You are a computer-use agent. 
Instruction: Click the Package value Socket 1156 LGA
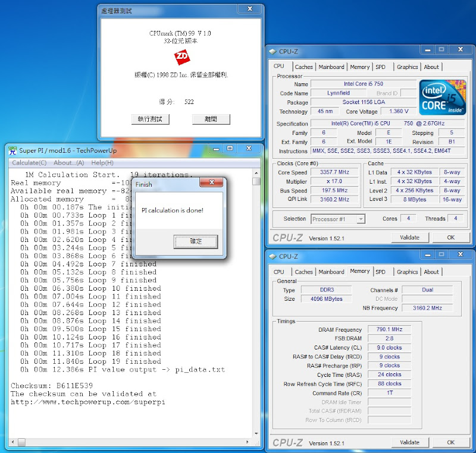pyautogui.click(x=364, y=102)
